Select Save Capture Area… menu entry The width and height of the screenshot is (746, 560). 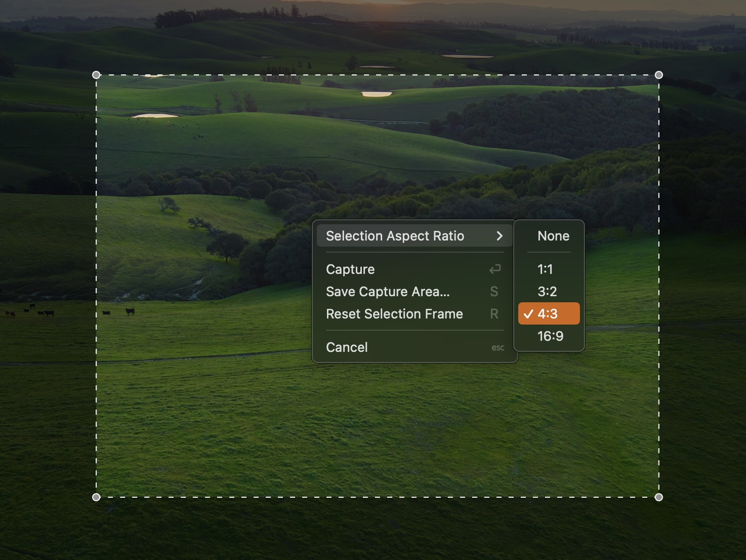point(415,292)
